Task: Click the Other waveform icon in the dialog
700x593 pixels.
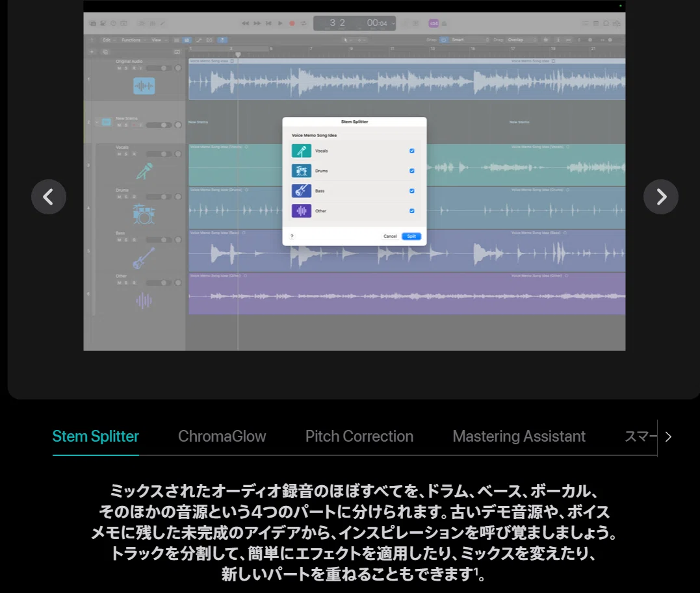Action: pyautogui.click(x=302, y=210)
